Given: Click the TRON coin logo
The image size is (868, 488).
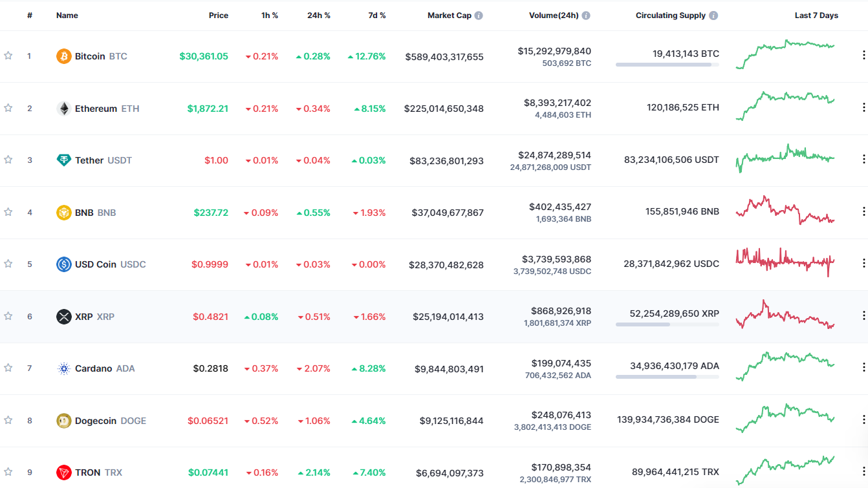Looking at the screenshot, I should point(63,472).
